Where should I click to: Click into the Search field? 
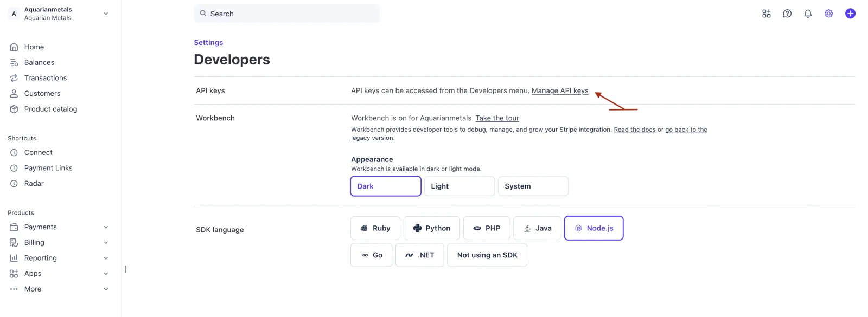tap(286, 14)
